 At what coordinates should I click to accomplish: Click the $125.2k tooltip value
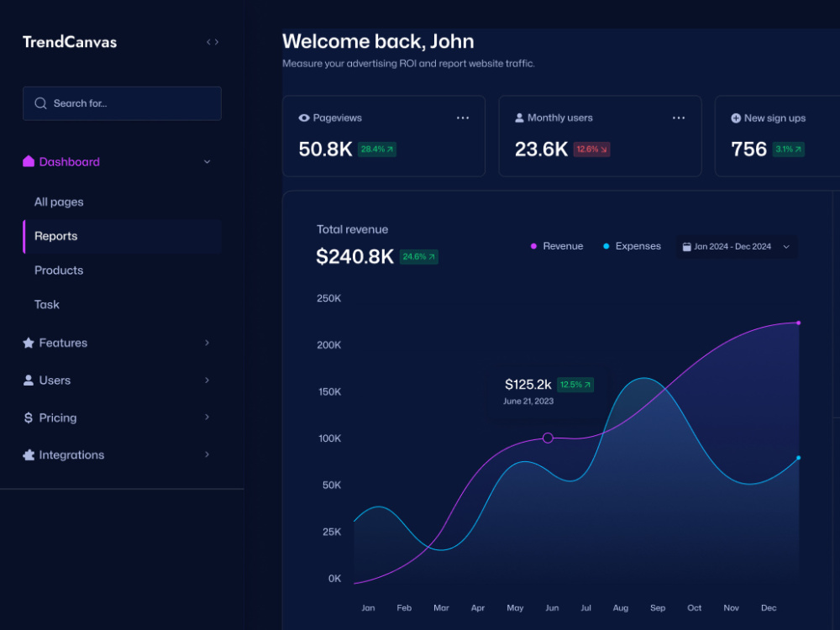click(x=528, y=385)
